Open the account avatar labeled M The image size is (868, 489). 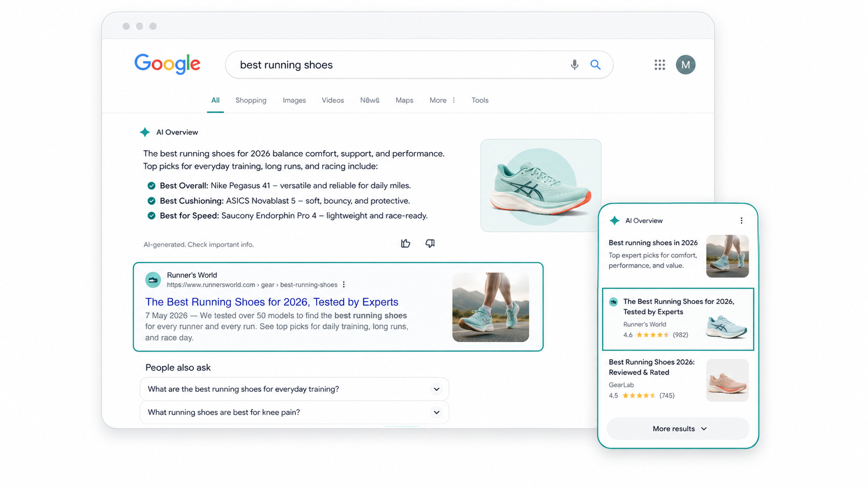(x=685, y=64)
